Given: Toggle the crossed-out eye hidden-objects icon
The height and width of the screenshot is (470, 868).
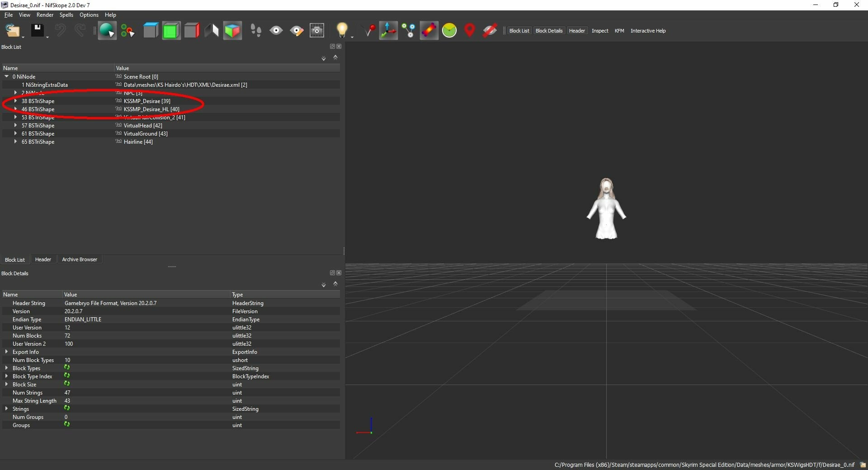Looking at the screenshot, I should point(490,31).
